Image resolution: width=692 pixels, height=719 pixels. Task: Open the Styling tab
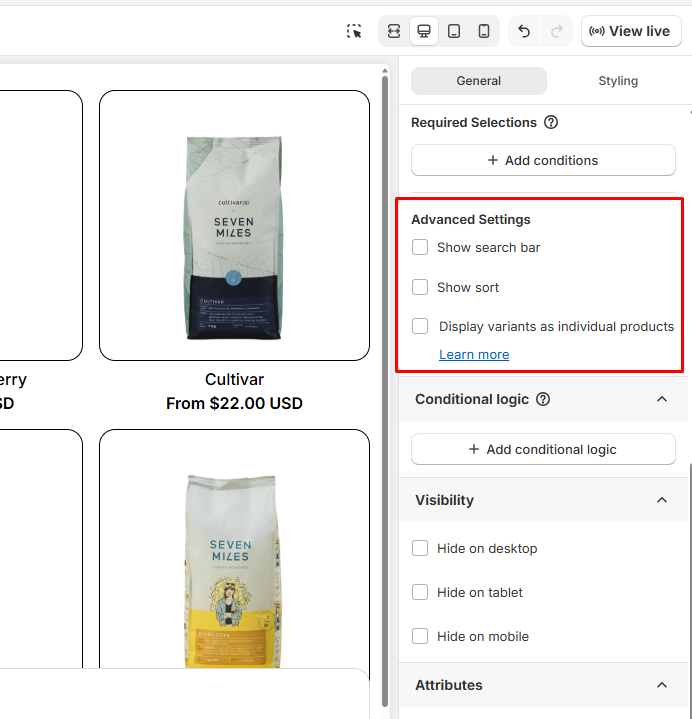617,81
